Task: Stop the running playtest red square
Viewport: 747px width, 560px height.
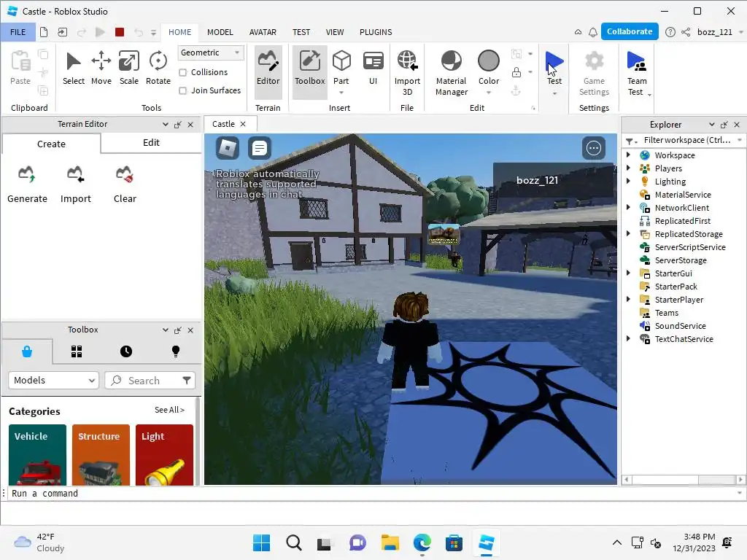Action: pyautogui.click(x=120, y=32)
